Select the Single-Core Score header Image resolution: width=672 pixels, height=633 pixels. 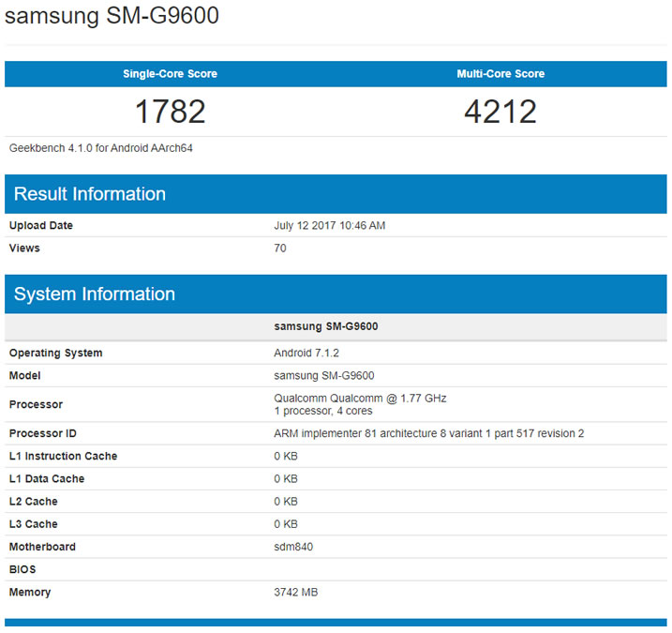[171, 74]
